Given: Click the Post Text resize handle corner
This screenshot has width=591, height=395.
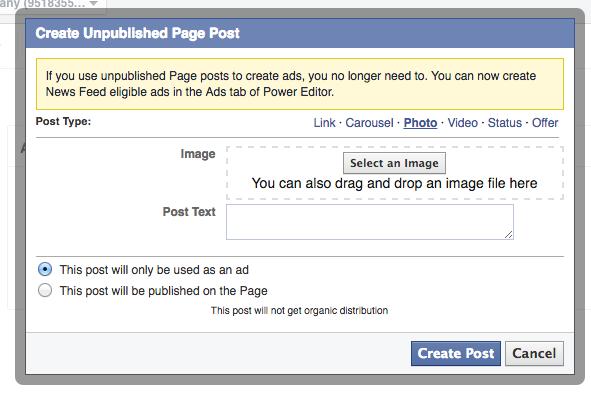Looking at the screenshot, I should (x=508, y=235).
